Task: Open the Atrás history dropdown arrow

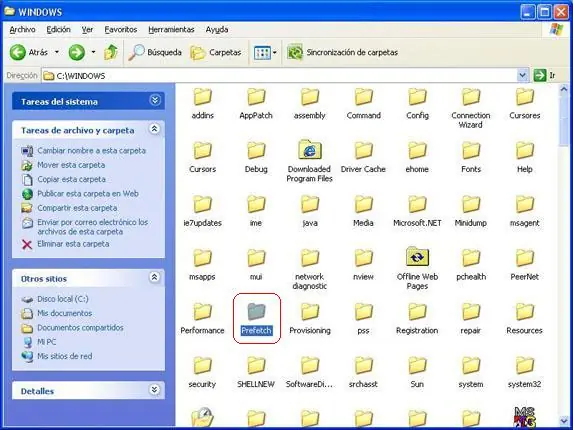Action: coord(57,52)
